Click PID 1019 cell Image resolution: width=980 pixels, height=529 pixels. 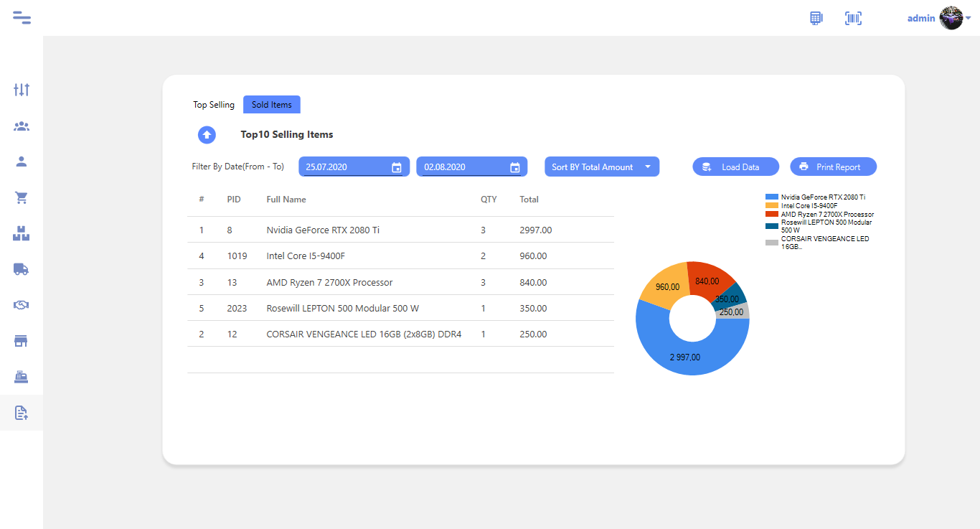tap(237, 256)
